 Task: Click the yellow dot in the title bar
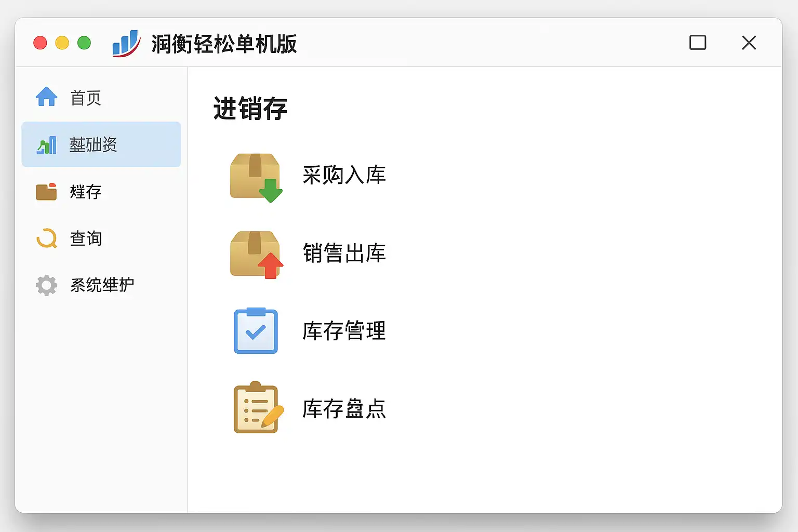pyautogui.click(x=62, y=43)
